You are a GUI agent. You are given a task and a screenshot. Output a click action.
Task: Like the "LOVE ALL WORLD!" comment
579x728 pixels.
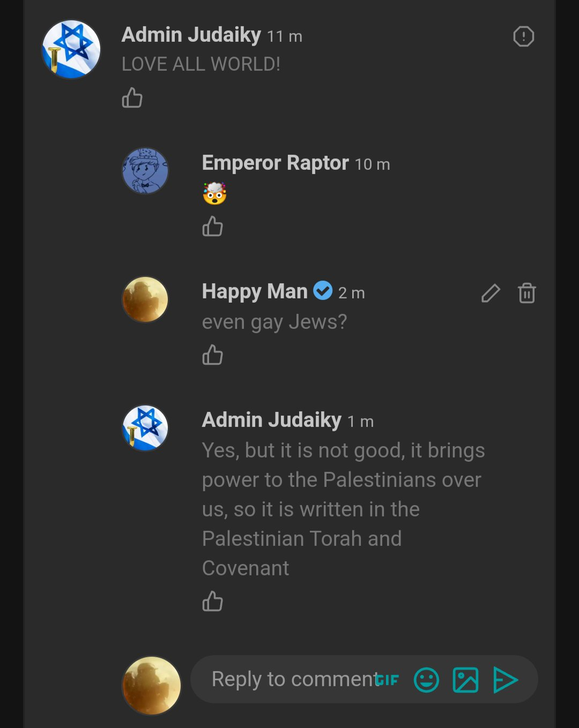132,98
